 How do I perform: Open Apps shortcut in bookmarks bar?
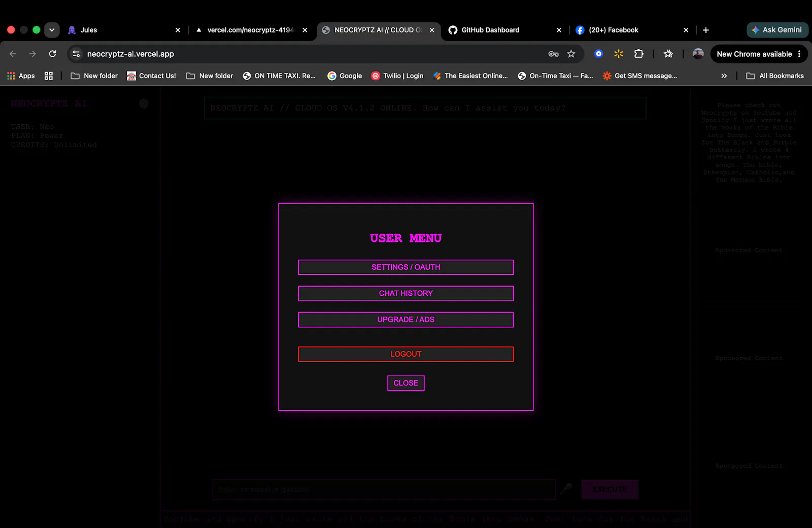point(21,76)
